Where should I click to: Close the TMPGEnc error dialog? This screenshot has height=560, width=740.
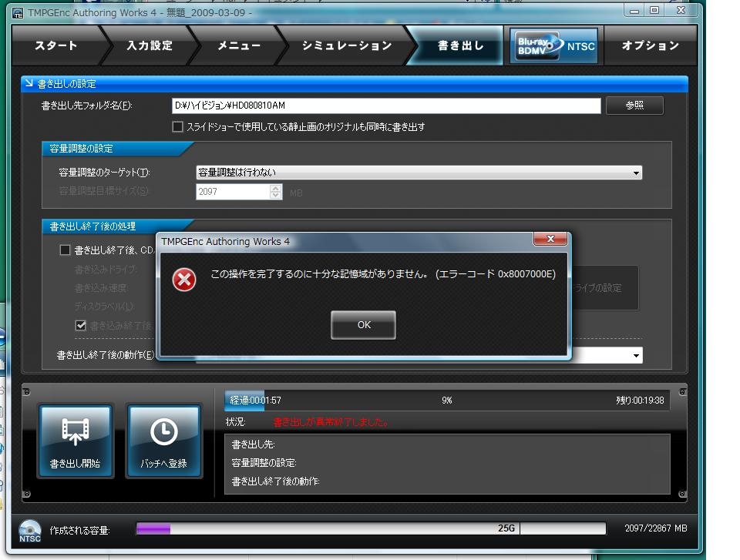coord(550,239)
